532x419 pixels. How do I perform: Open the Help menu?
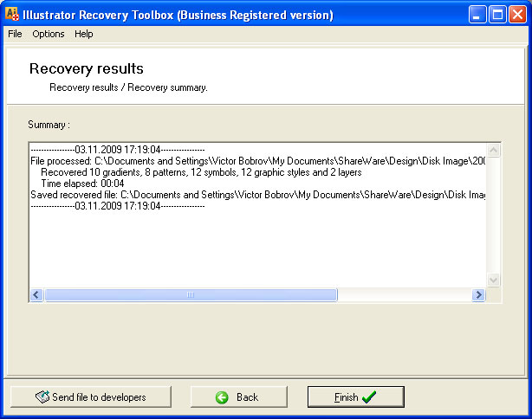click(84, 34)
